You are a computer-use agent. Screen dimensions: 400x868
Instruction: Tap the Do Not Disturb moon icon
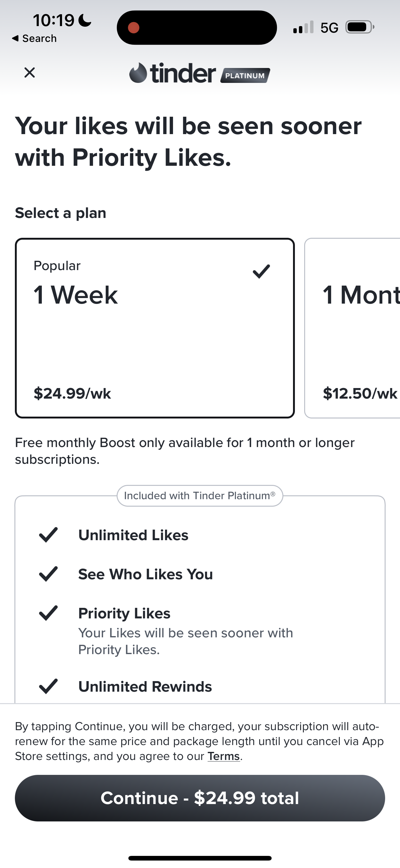click(x=85, y=20)
